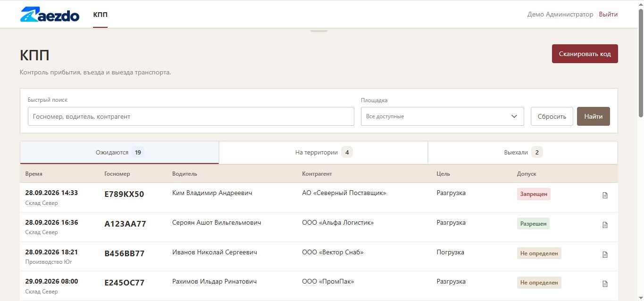Screen dimensions: 644x301
Task: Open document icon for E245OC77 row
Action: pyautogui.click(x=605, y=284)
